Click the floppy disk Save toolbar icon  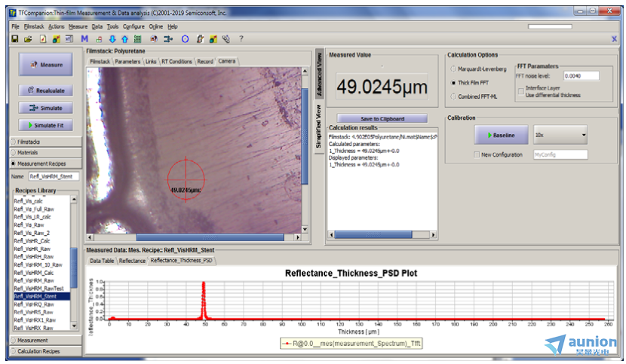(x=15, y=39)
